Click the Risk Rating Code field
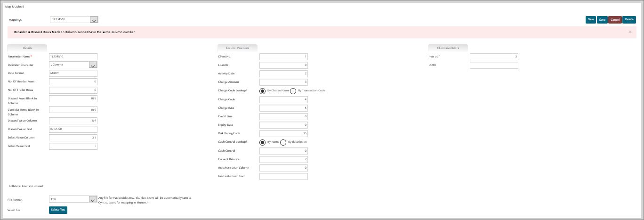Screen dimensions: 644x220 tap(283, 133)
